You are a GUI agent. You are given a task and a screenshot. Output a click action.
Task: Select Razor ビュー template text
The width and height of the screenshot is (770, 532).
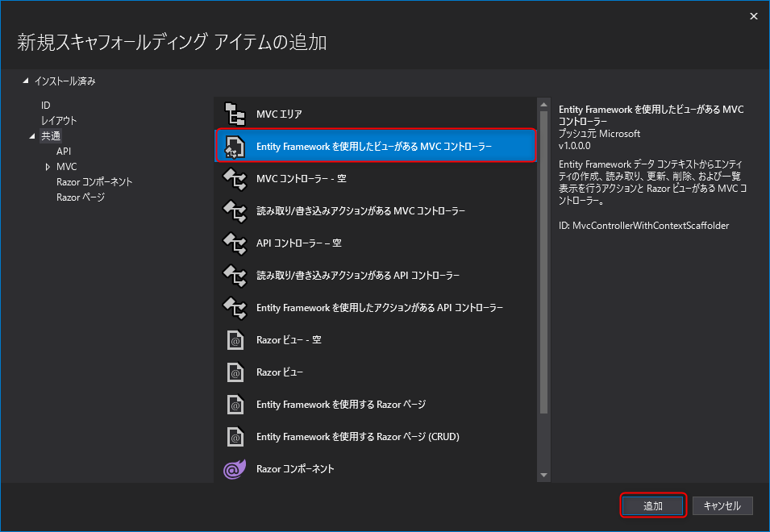click(x=280, y=372)
